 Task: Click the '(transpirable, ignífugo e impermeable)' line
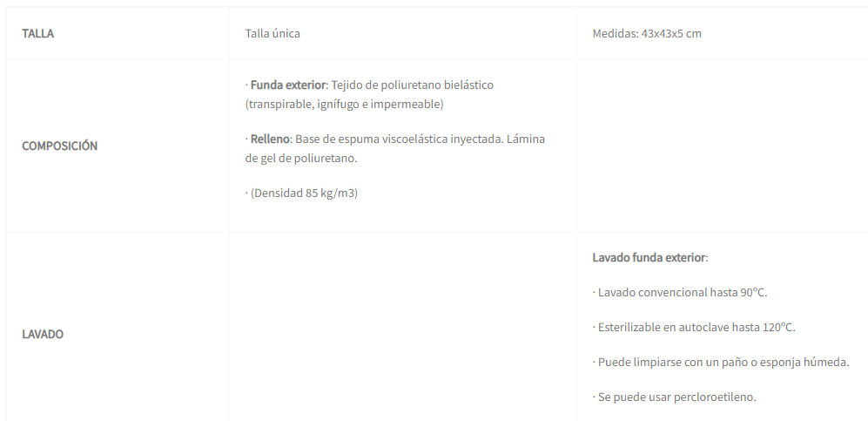tap(345, 105)
